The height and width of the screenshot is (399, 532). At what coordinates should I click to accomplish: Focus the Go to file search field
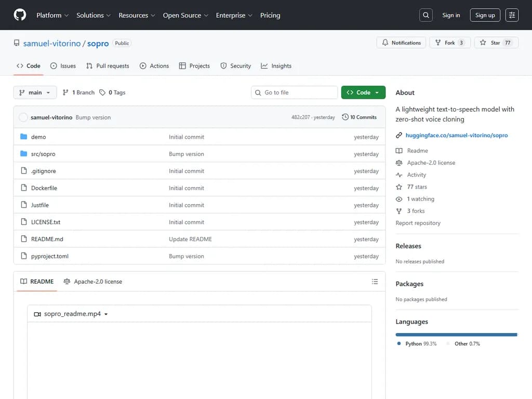pos(295,92)
